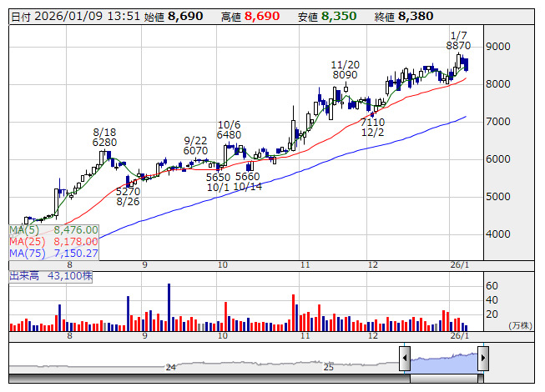Image resolution: width=545 pixels, height=392 pixels.
Task: Click the blue shaded selected range in navigator
Action: 444,363
